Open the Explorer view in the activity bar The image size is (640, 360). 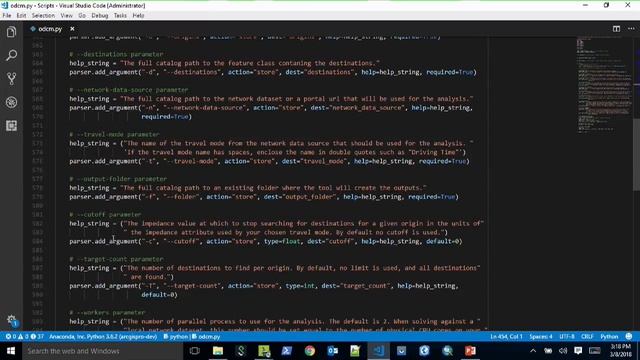(11, 32)
